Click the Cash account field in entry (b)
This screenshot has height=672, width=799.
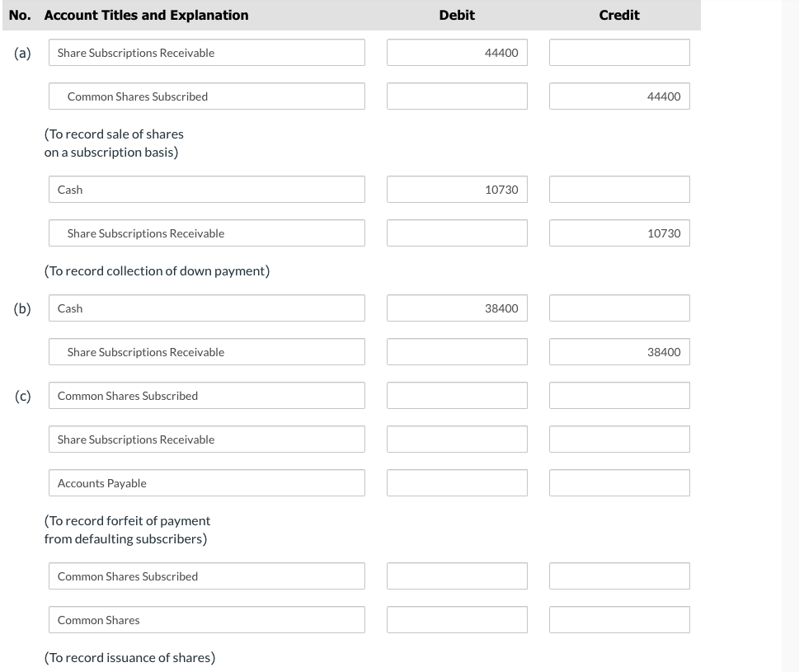pos(207,308)
